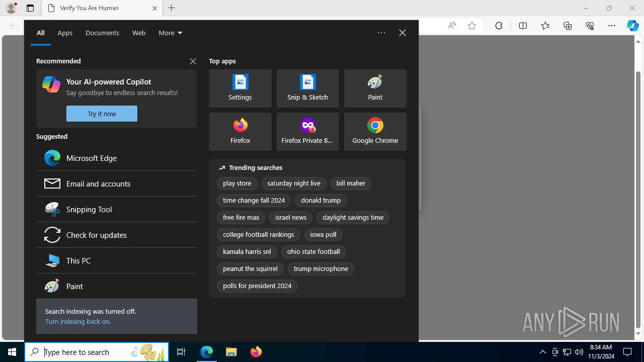Select Check for updates suggestion
The width and height of the screenshot is (644, 362).
coord(116,235)
